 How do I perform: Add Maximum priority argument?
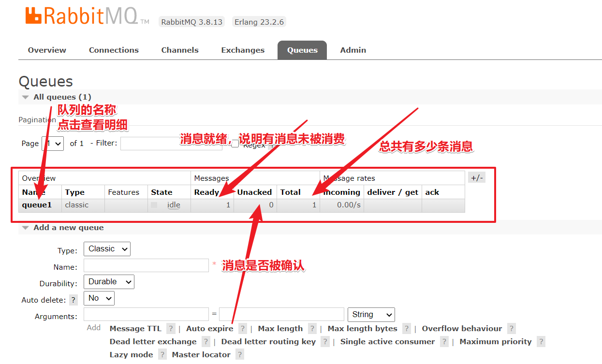click(496, 342)
